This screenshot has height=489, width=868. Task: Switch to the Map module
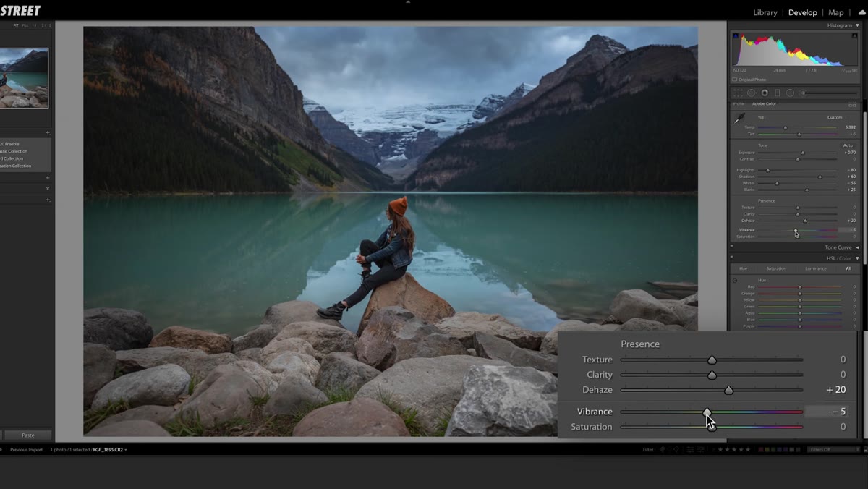point(836,12)
